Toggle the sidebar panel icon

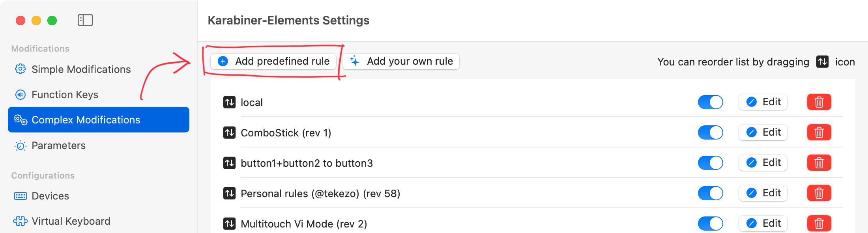(x=85, y=20)
